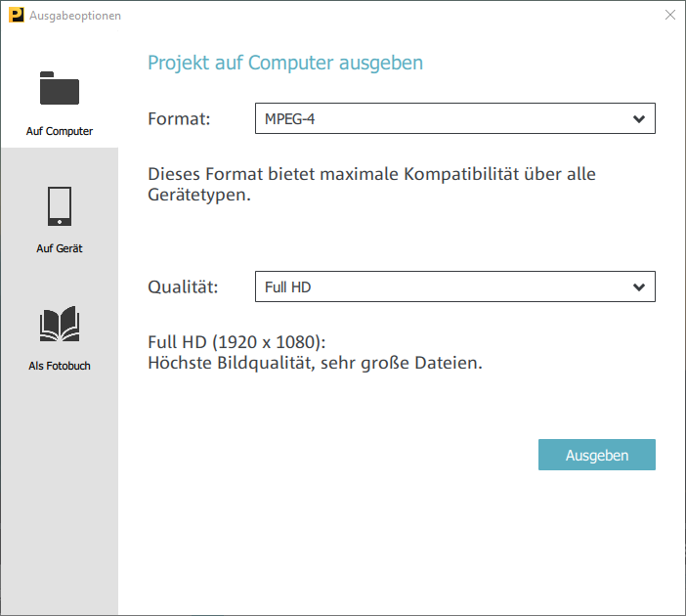Click the folder icon for computer output
The width and height of the screenshot is (686, 616).
click(x=59, y=89)
